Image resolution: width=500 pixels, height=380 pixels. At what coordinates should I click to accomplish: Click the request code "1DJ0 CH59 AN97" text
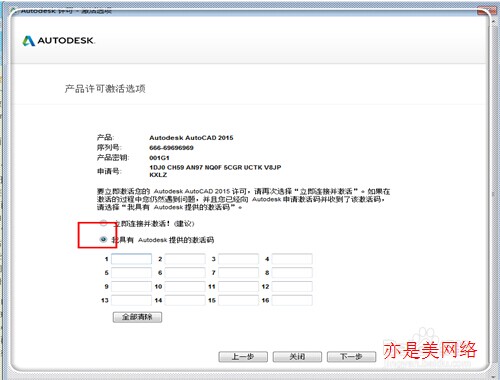tap(175, 167)
